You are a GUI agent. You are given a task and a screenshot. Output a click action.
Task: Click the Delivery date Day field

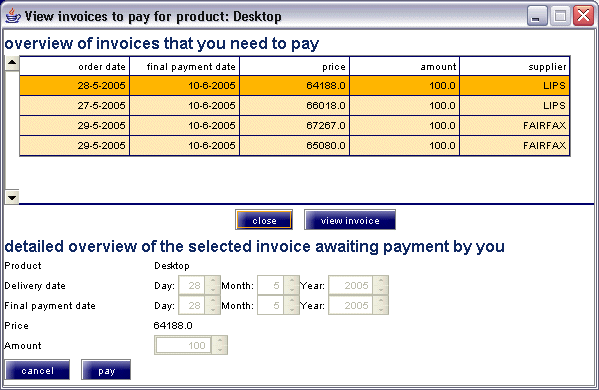point(192,285)
